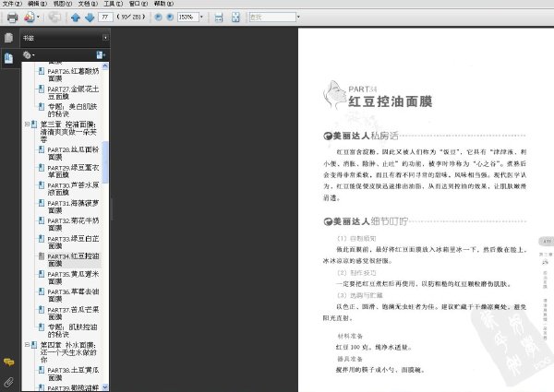Click the fit full page icon
554x392 pixels.
[235, 18]
